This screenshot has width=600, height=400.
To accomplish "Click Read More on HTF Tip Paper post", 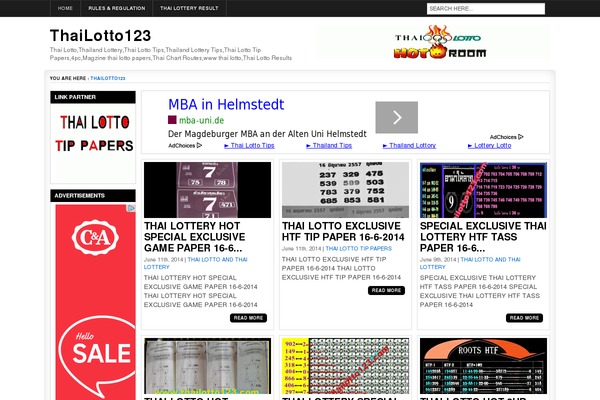I will click(386, 290).
